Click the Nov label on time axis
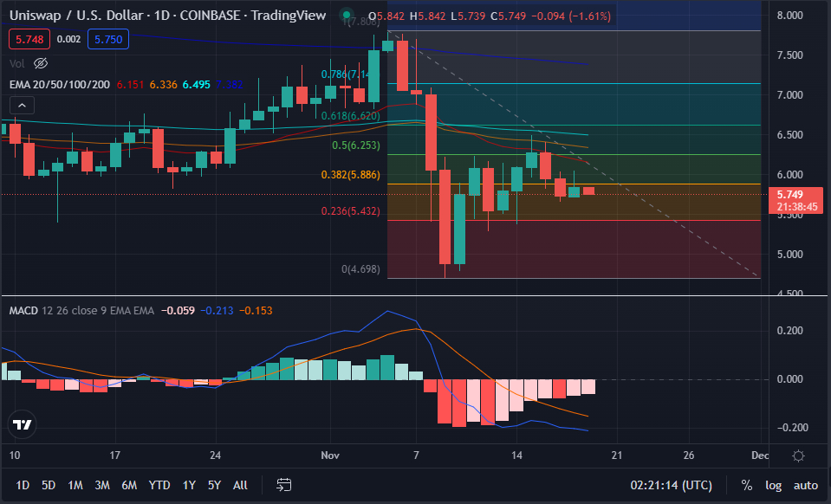This screenshot has height=504, width=831. click(x=330, y=456)
